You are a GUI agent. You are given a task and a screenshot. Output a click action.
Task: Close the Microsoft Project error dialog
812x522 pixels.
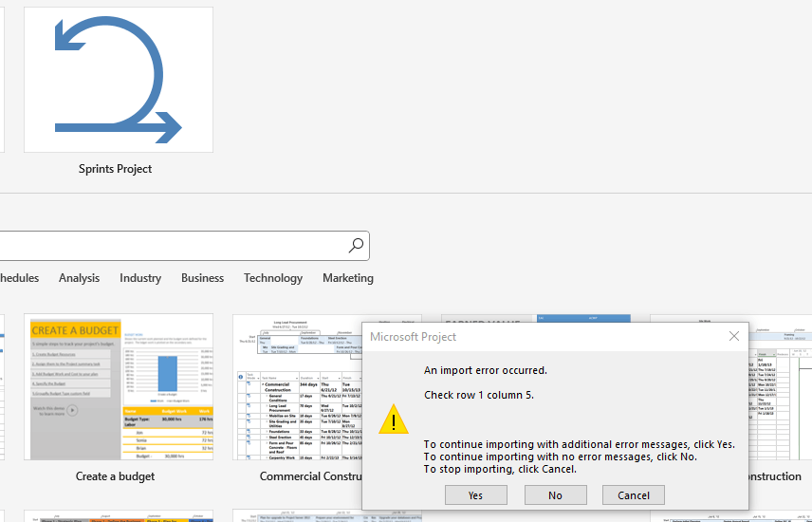pos(734,336)
